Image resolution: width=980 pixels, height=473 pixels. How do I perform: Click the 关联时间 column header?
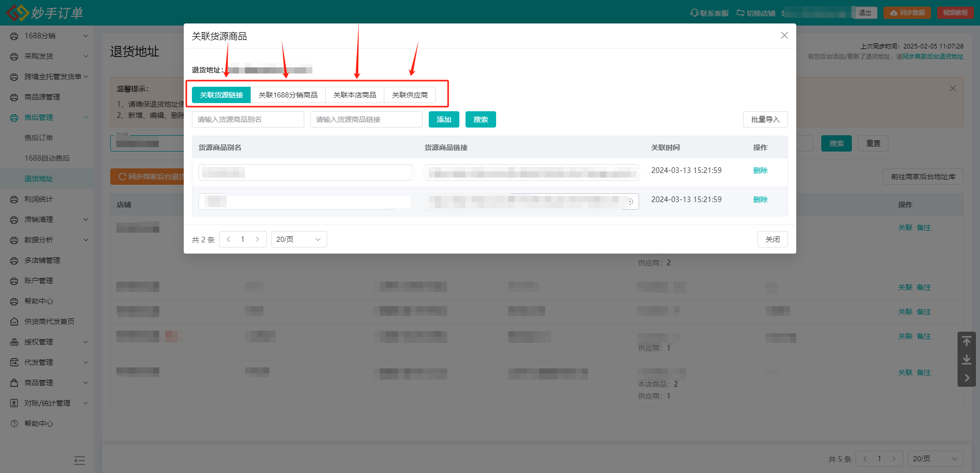click(x=666, y=147)
